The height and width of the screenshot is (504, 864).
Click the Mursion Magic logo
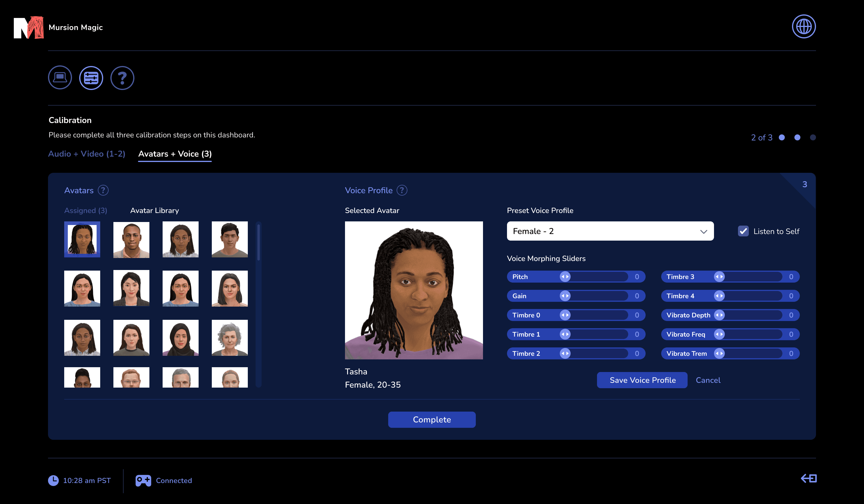(x=29, y=27)
